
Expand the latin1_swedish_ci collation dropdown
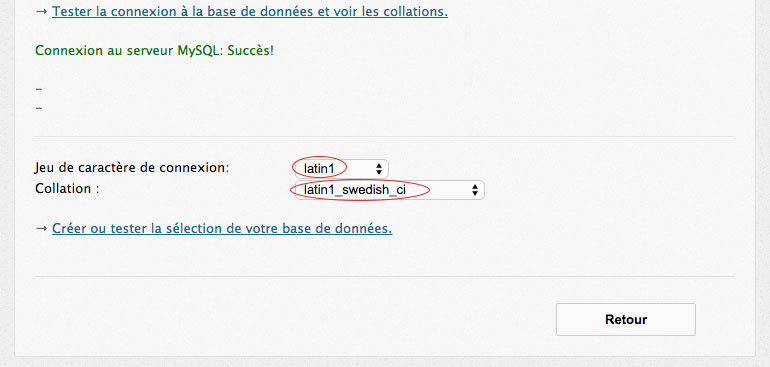[389, 190]
